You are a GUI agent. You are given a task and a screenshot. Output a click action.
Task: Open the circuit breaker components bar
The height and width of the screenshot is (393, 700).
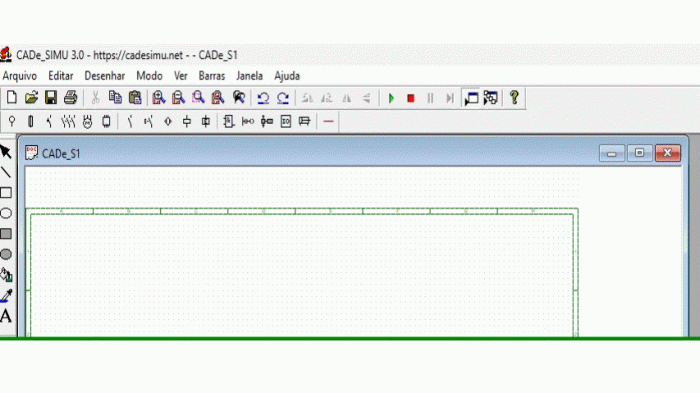pos(49,121)
